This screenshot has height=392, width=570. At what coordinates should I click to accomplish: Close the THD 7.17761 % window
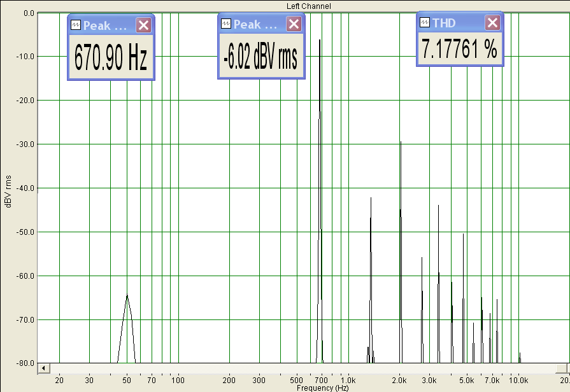point(492,23)
